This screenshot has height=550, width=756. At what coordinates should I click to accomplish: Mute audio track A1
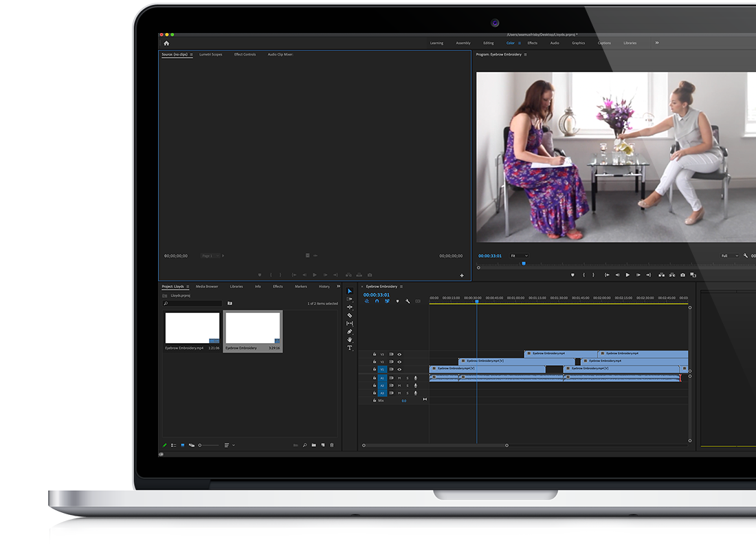(x=399, y=378)
